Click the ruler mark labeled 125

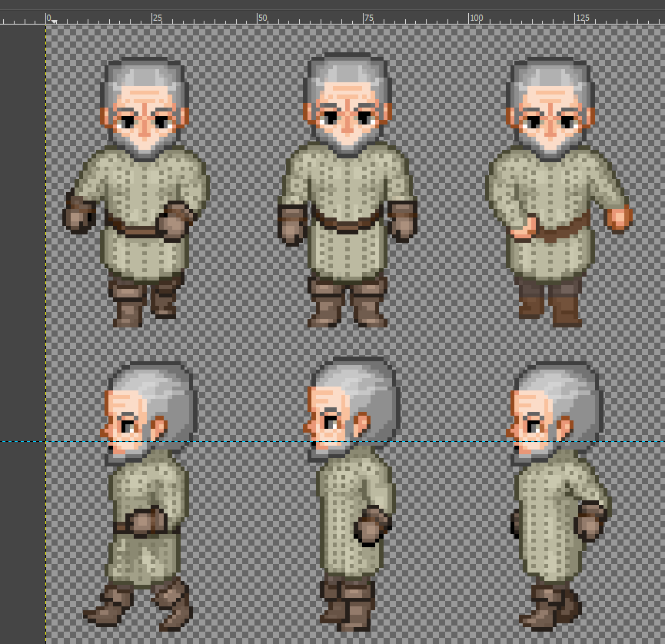582,18
